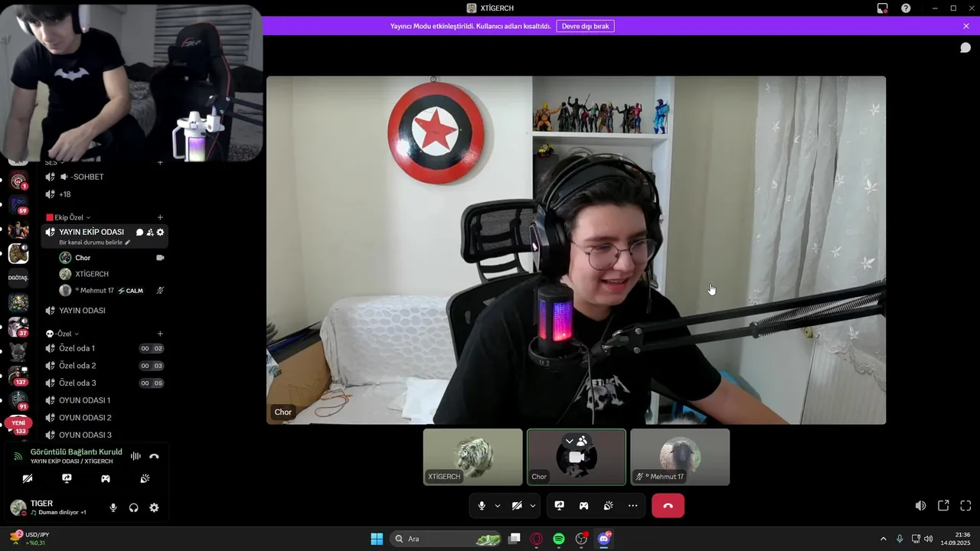Join the OYUN ODASI 3 channel
980x551 pixels.
coord(104,435)
